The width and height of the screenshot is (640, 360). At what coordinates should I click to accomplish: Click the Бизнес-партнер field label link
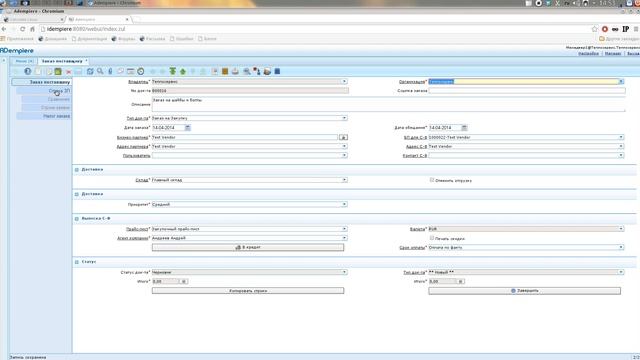tap(133, 138)
